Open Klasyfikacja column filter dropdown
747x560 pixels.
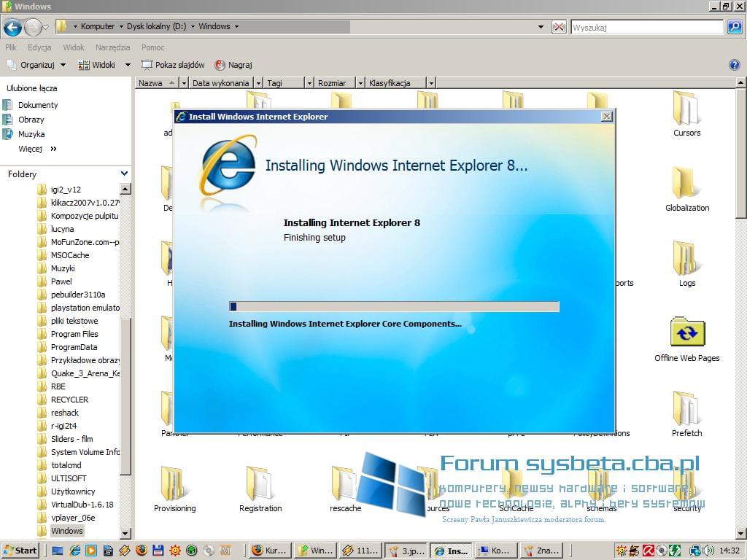[x=431, y=83]
